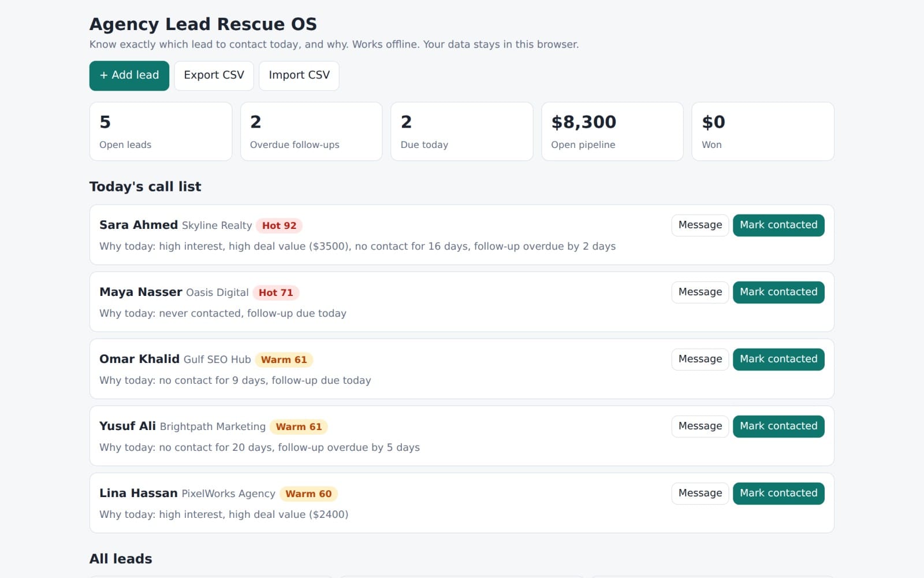
Task: Mark Yusuf Ali as contacted
Action: (778, 427)
